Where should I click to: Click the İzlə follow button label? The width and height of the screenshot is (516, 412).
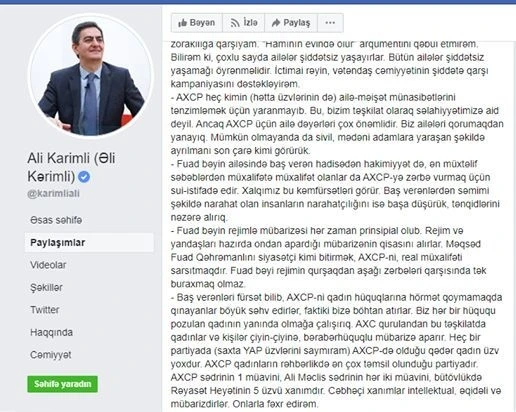250,23
